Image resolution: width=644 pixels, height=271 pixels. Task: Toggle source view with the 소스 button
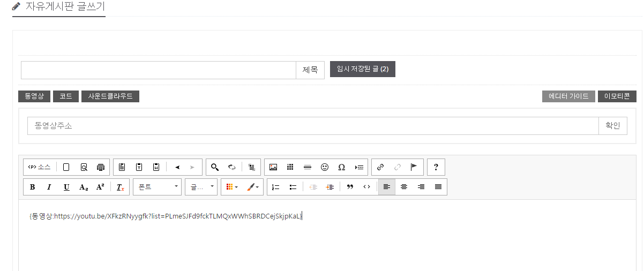[39, 167]
